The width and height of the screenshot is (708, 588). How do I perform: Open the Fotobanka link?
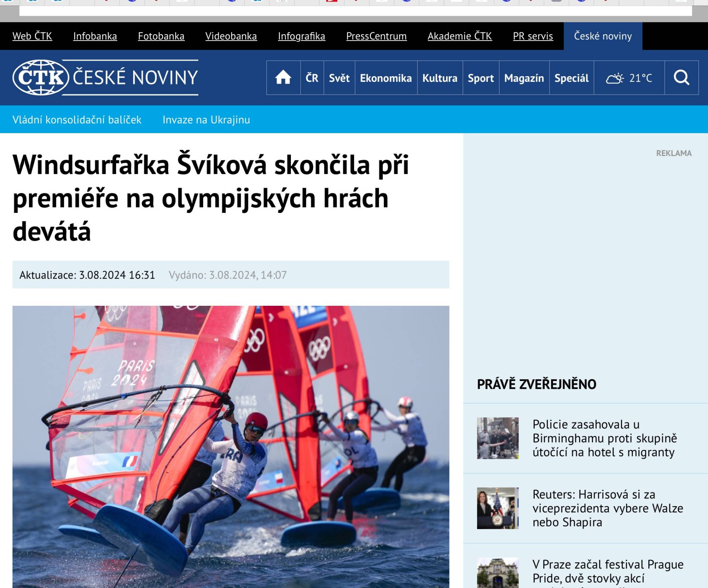click(161, 36)
